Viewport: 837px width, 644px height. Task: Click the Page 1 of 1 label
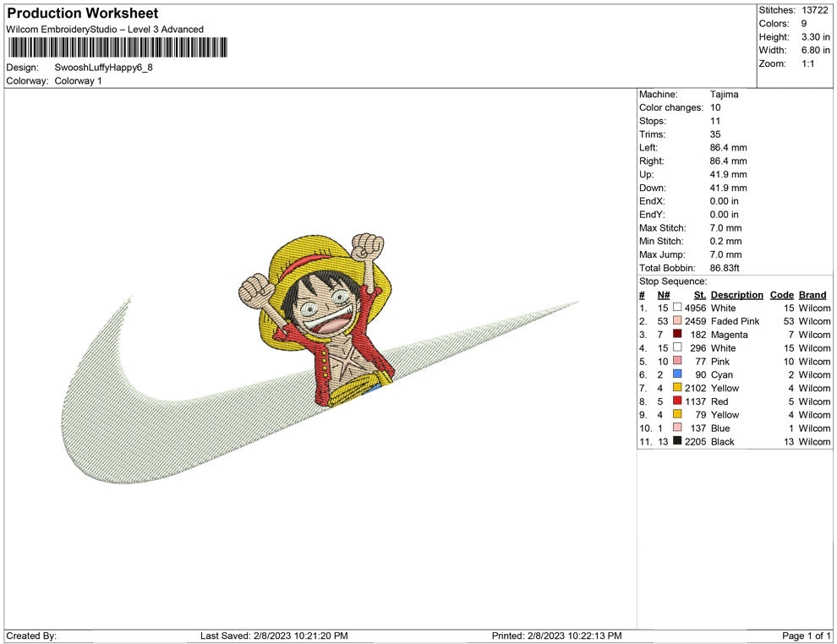[805, 636]
